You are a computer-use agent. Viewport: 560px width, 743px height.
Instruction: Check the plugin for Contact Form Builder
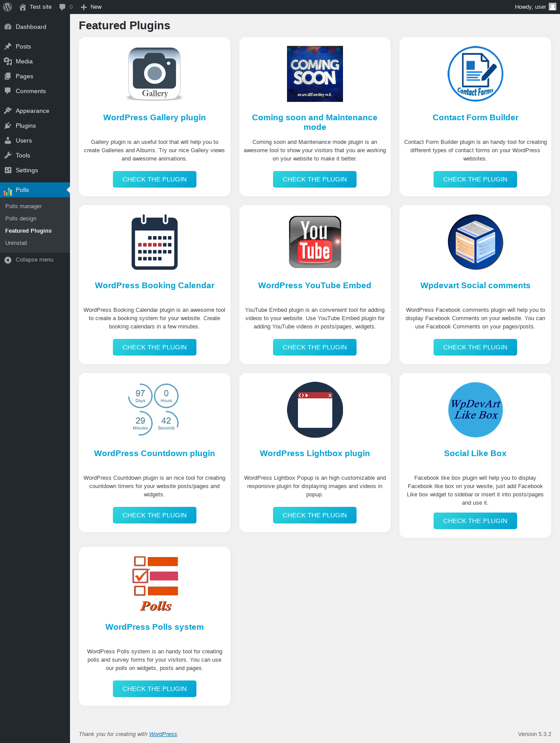pyautogui.click(x=475, y=179)
